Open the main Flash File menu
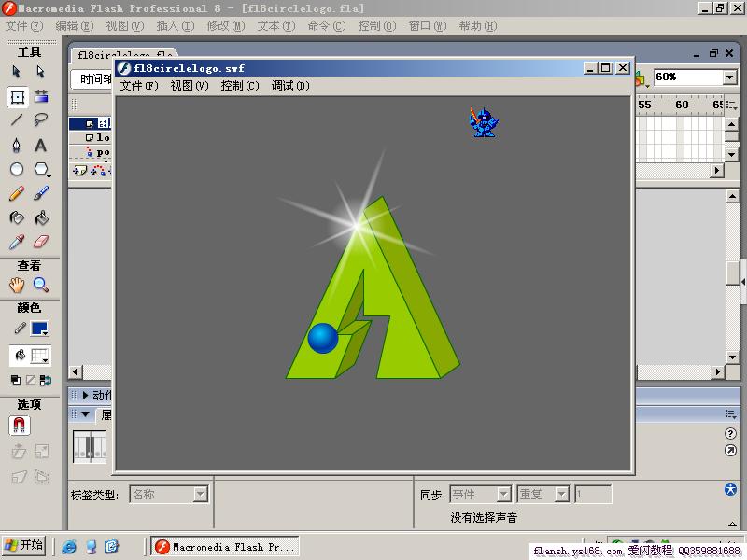The image size is (747, 560). tap(24, 26)
